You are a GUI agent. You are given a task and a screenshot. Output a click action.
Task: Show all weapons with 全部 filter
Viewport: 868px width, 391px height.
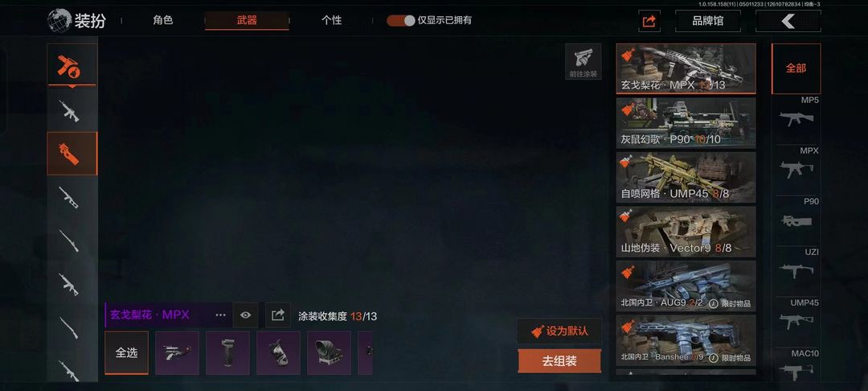point(796,68)
